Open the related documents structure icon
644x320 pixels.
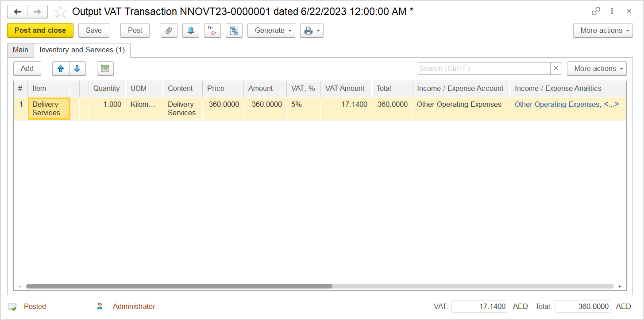[234, 31]
